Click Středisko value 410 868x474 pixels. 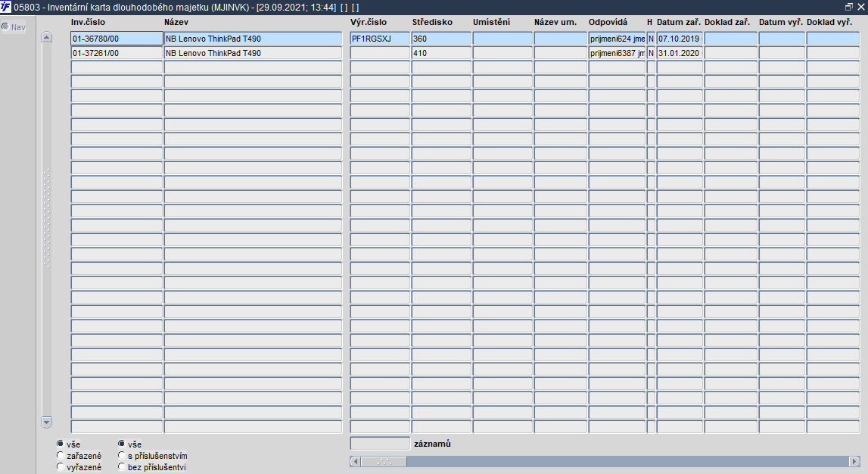441,52
